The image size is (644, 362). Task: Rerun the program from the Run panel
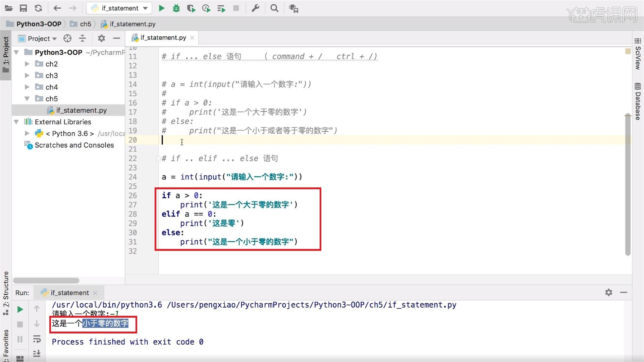20,309
